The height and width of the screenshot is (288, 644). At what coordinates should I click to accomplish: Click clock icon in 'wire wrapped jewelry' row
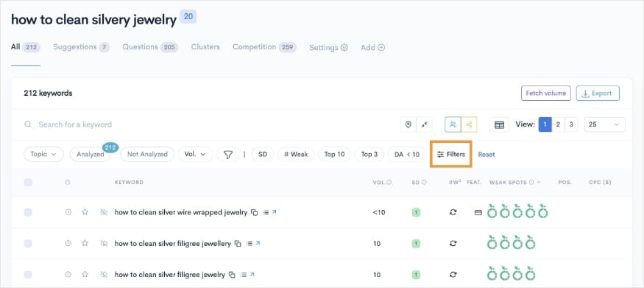pyautogui.click(x=68, y=212)
